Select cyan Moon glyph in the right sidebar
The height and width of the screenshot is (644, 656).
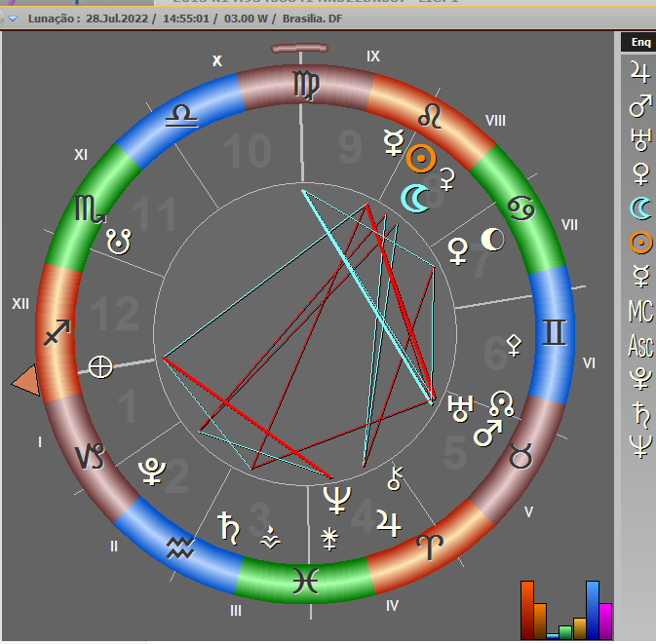(641, 208)
